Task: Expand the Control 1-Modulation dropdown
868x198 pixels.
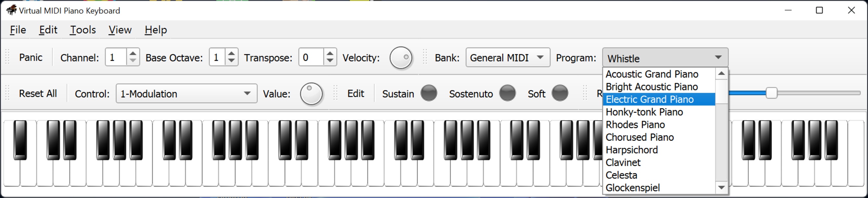Action: pyautogui.click(x=186, y=93)
